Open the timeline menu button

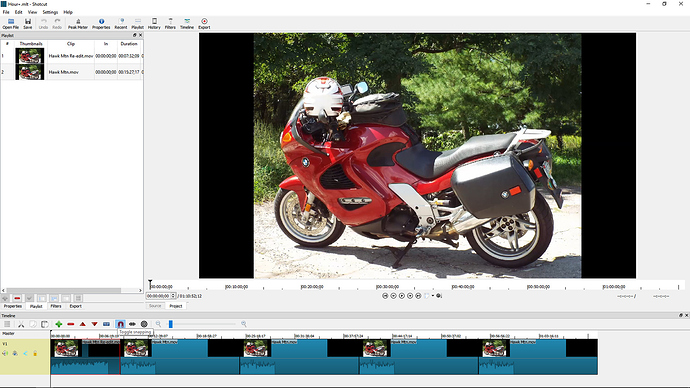7,324
